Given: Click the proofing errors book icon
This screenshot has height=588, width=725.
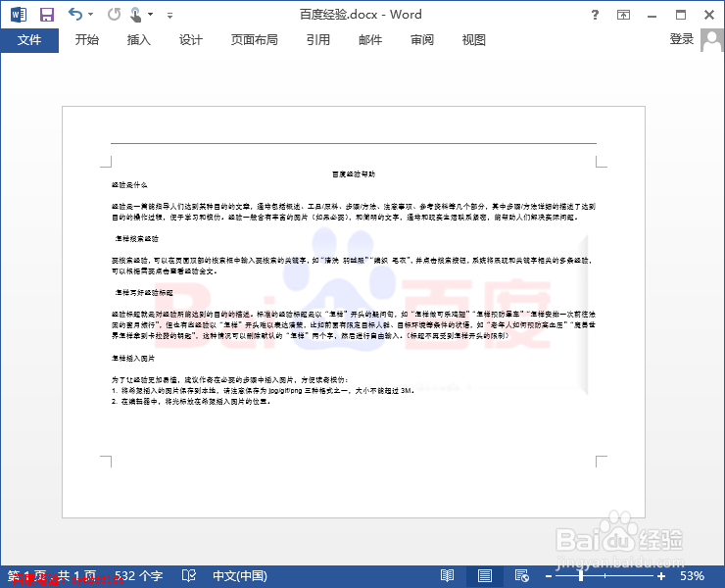Looking at the screenshot, I should [x=189, y=576].
